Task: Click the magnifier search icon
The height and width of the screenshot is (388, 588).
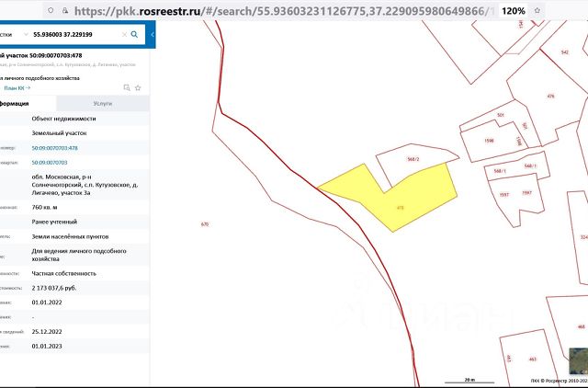Action: point(134,35)
